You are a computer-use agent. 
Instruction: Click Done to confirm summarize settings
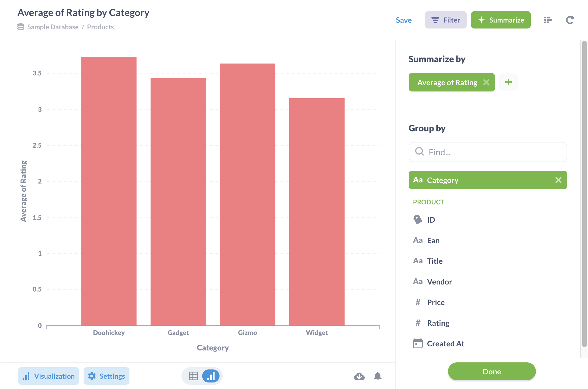492,371
